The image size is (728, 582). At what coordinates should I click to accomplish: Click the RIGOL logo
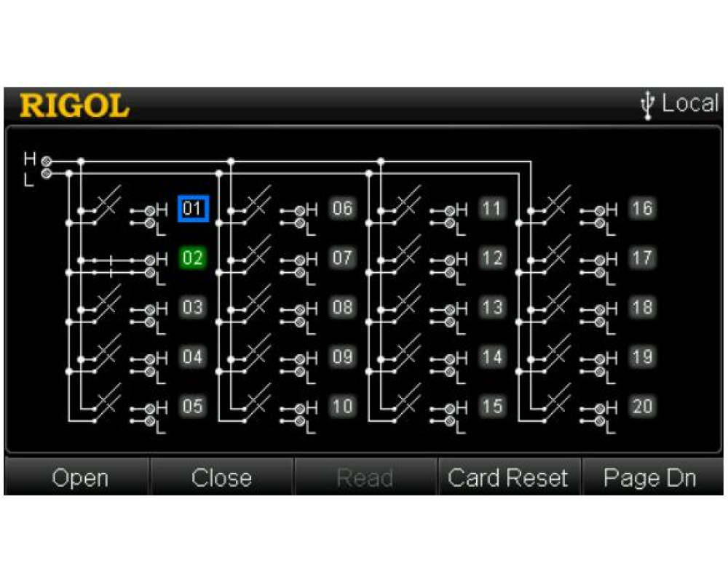[74, 105]
